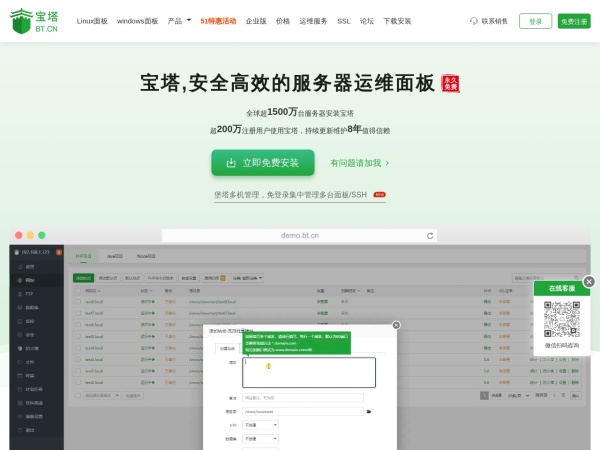Close the 在线客服 floating widget
Viewport: 600px width, 450px height.
[x=589, y=282]
